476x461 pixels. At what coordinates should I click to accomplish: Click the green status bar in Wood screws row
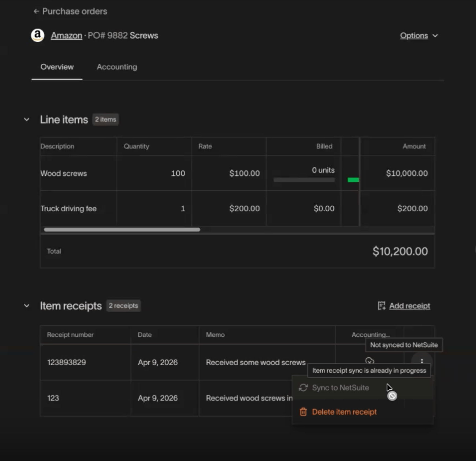click(x=353, y=180)
